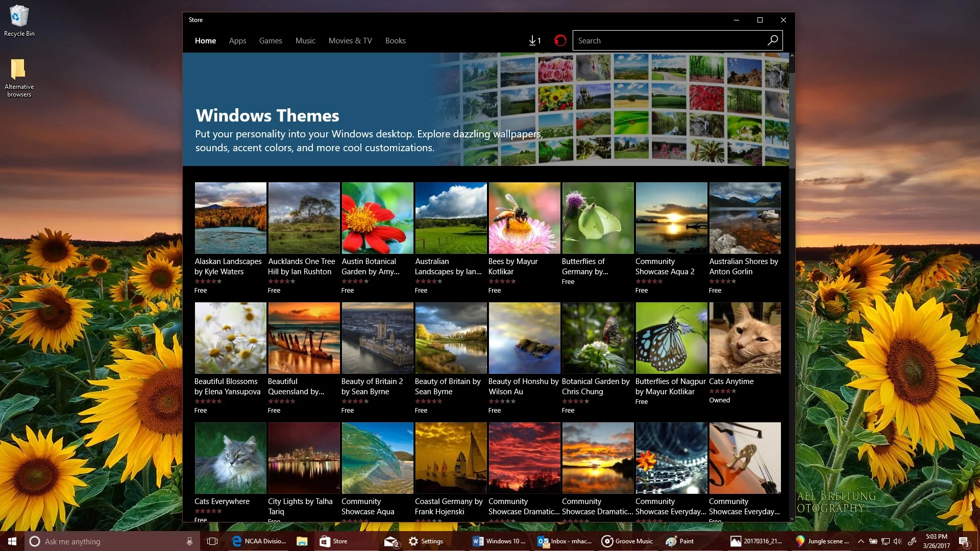Open Beauty of Britain by Sean Byrne (not 2)

coord(451,358)
